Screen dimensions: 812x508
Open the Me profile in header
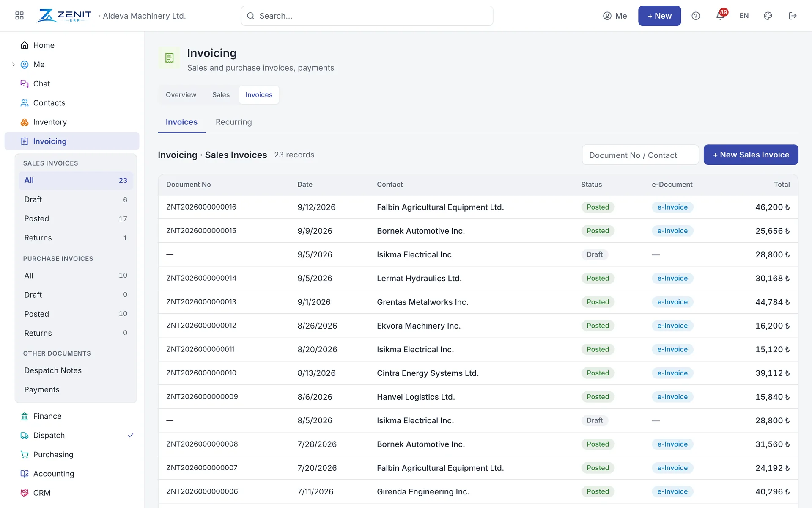click(x=615, y=16)
